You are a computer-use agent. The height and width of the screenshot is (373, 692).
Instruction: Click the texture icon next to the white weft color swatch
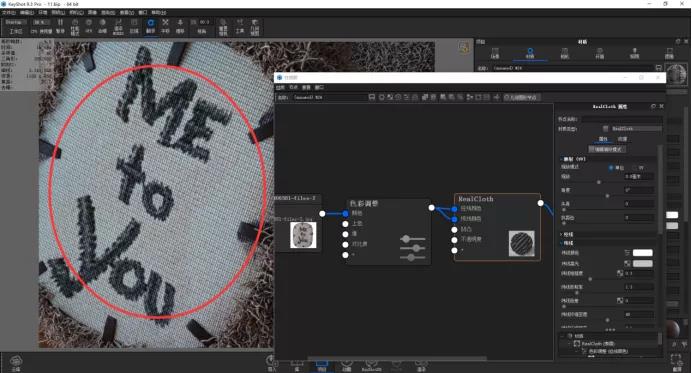click(x=627, y=252)
